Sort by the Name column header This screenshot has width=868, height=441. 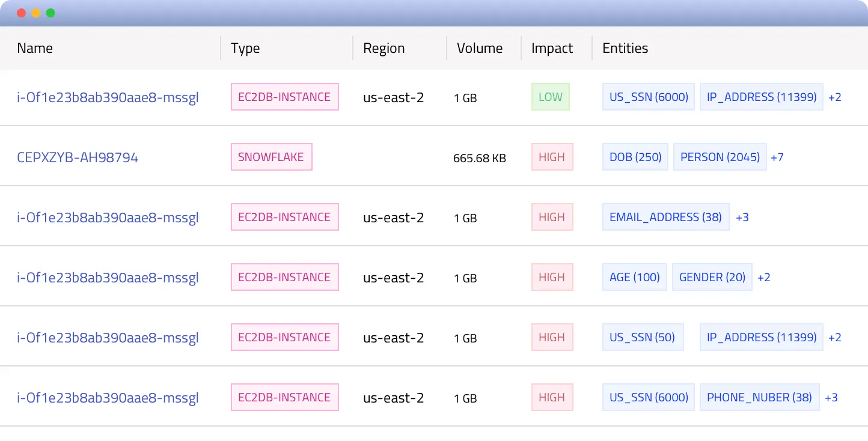click(x=35, y=48)
